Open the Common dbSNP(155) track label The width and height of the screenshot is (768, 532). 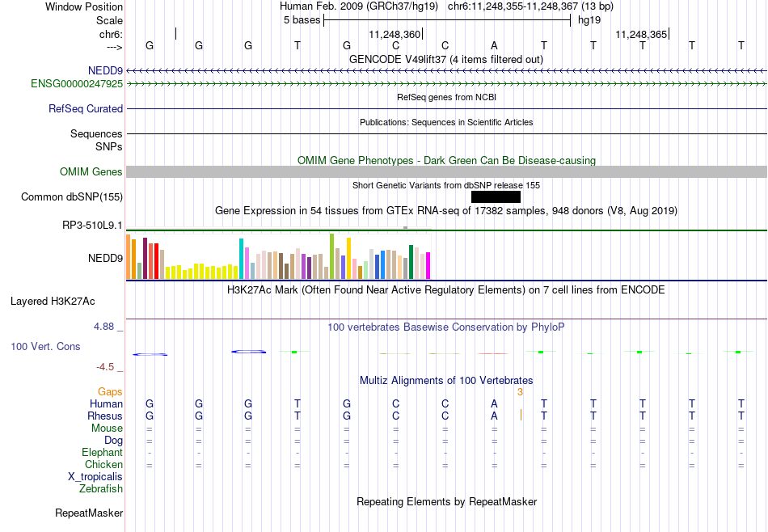72,197
